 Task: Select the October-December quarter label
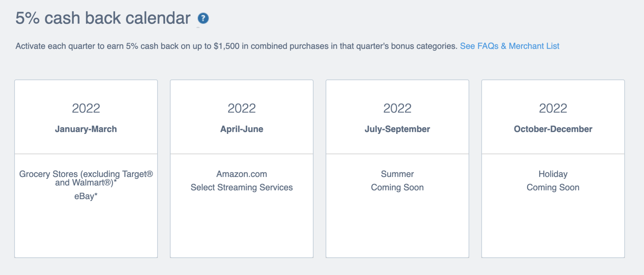pos(553,129)
